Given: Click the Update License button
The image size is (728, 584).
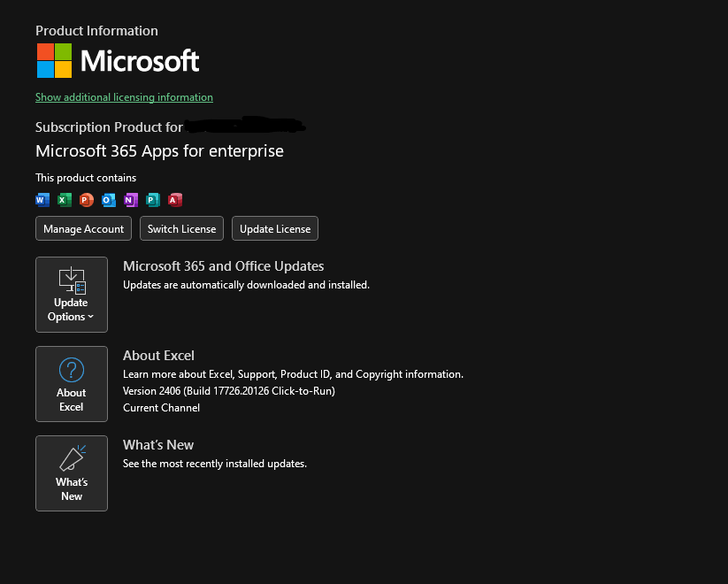Looking at the screenshot, I should tap(275, 228).
